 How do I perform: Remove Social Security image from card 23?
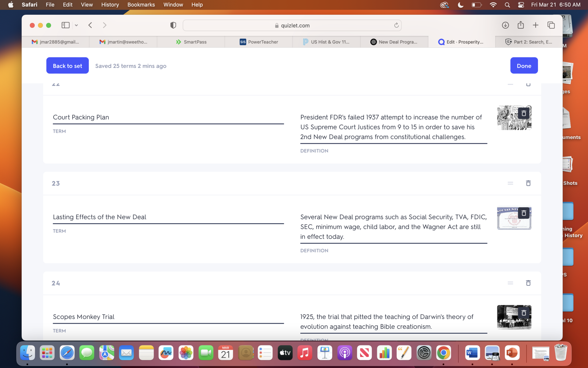tap(523, 213)
